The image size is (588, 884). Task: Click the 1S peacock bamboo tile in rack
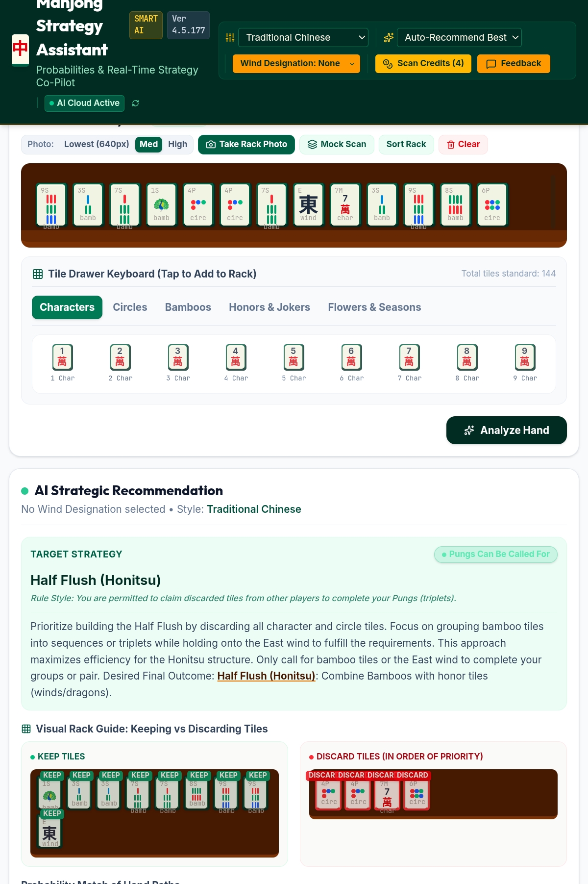(x=161, y=204)
